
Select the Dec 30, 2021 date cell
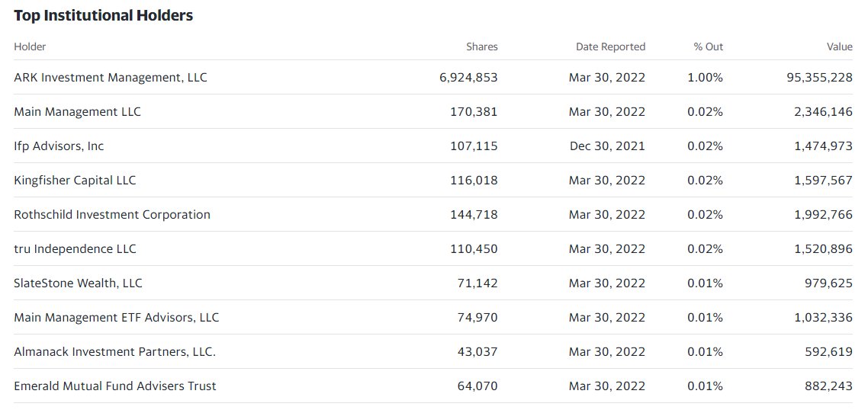[x=607, y=146]
